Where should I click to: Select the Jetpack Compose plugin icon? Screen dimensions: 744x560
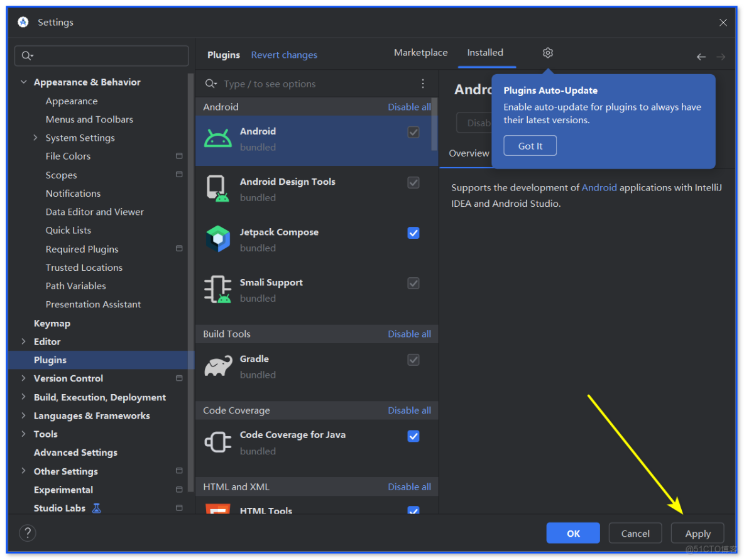point(217,239)
